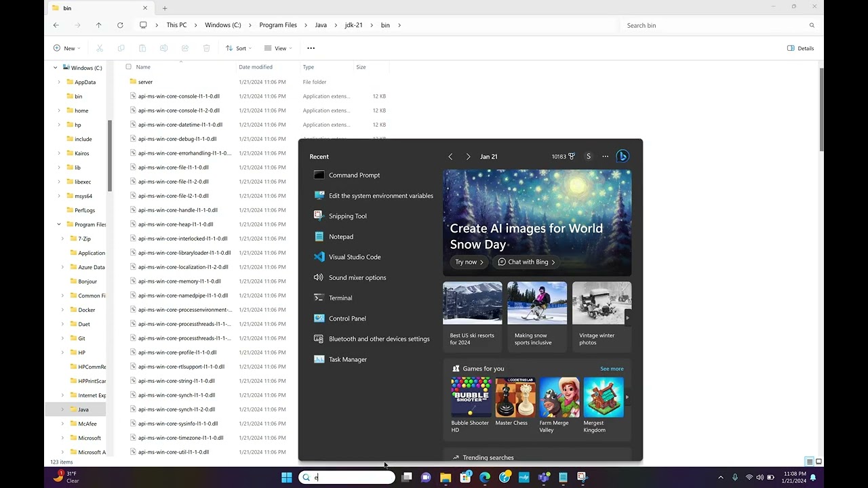Collapse the Program Files tree node
868x488 pixels.
[59, 224]
